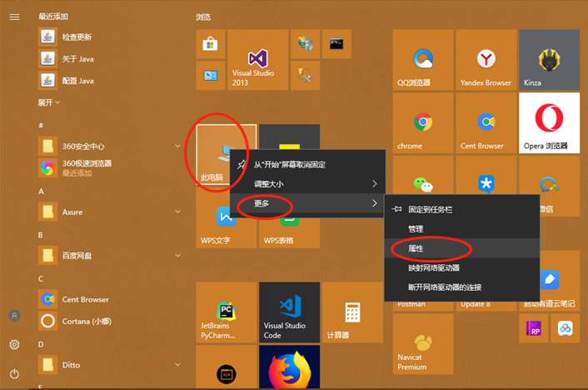Image resolution: width=588 pixels, height=390 pixels.
Task: Click the 浏览 group title
Action: [203, 17]
